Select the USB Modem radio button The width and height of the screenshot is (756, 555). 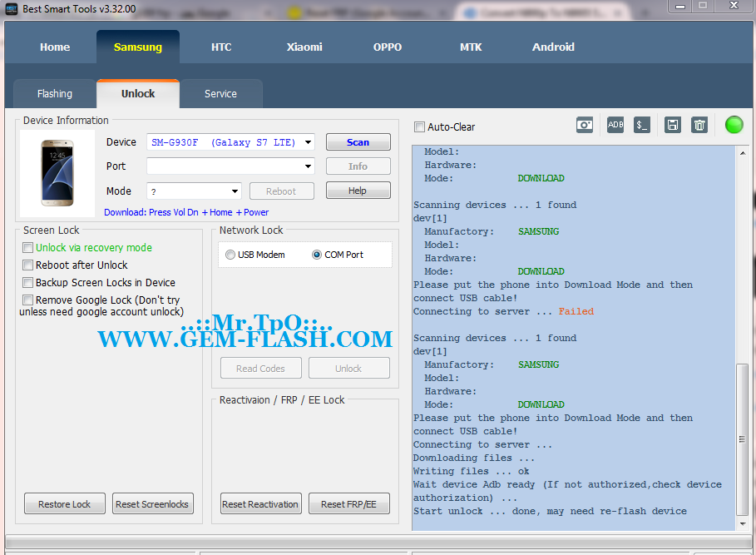tap(230, 255)
